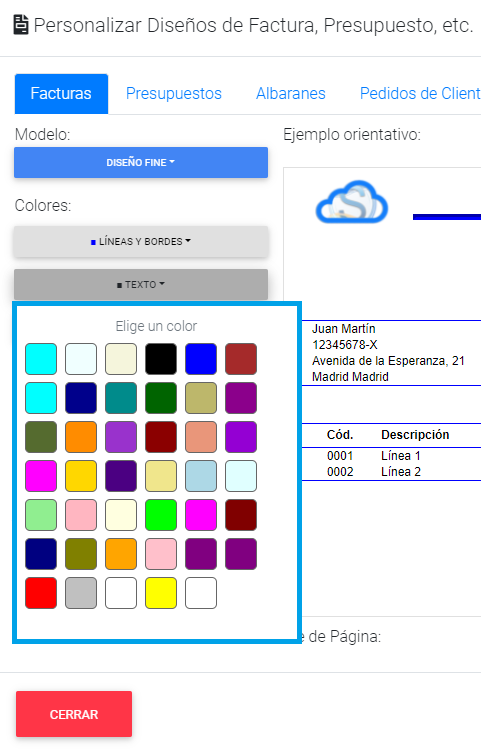Image resolution: width=481 pixels, height=750 pixels.
Task: Select the teal color swatch
Action: 121,398
